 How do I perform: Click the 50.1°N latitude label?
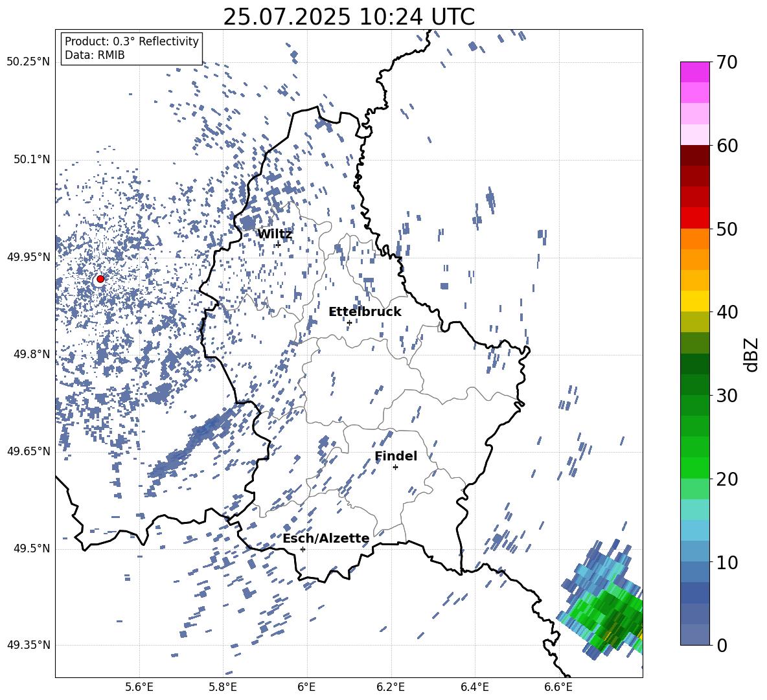(x=32, y=160)
